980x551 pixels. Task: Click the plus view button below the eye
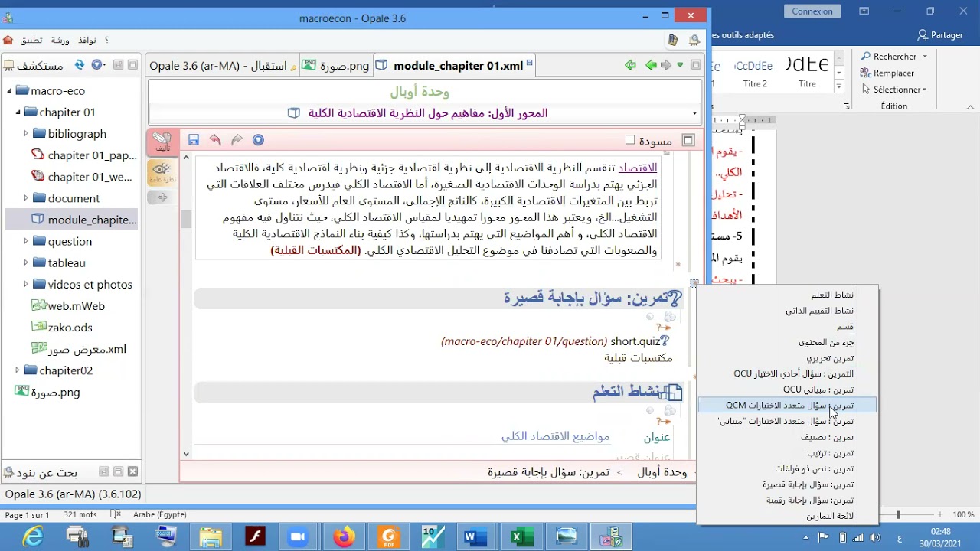tap(162, 197)
